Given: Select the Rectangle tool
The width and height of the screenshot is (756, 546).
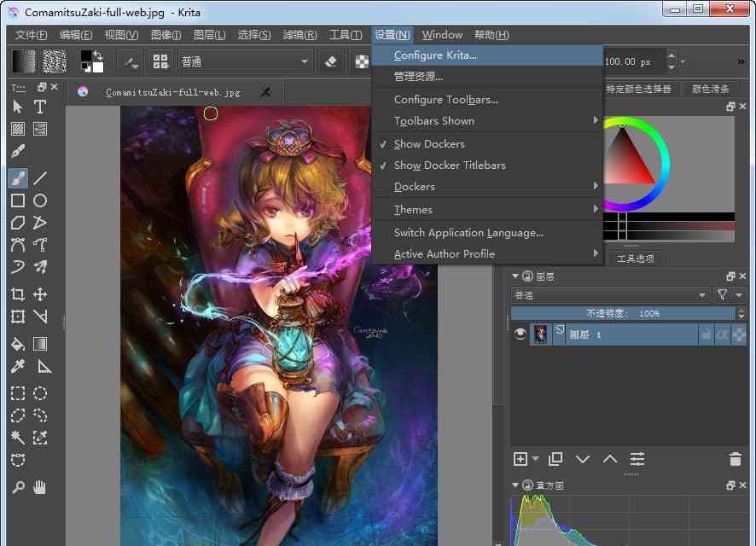Looking at the screenshot, I should coord(18,200).
